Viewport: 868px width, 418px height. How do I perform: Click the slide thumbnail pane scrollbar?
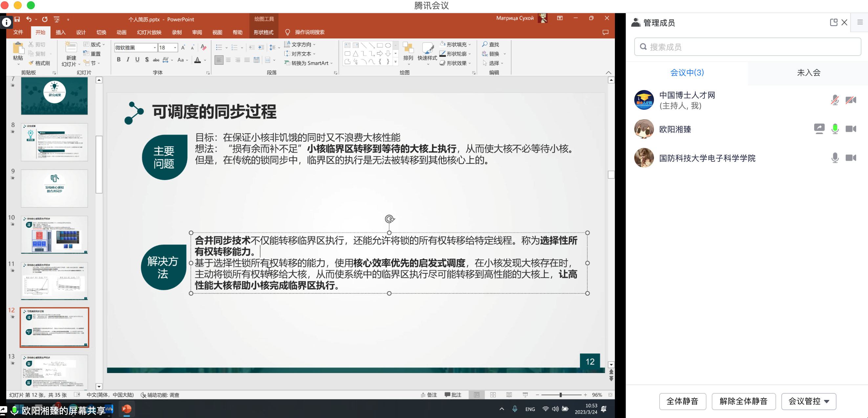[99, 164]
